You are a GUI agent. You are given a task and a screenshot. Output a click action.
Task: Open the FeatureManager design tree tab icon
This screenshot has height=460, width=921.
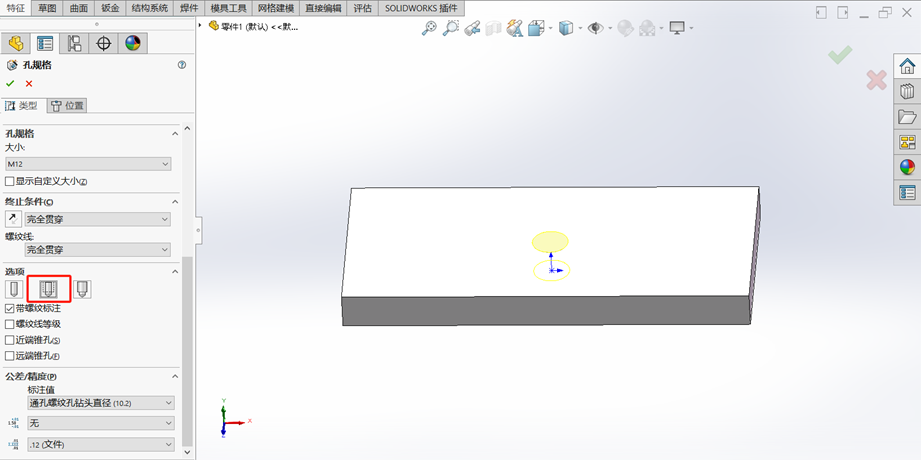[x=15, y=43]
